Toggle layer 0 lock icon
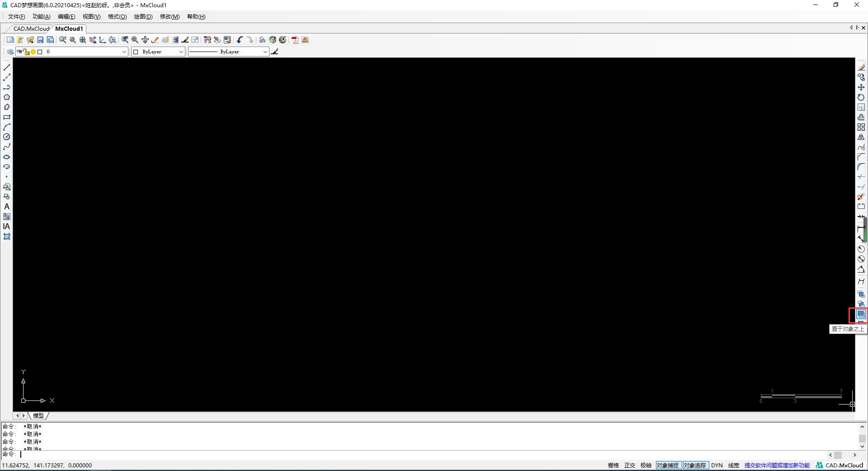The height and width of the screenshot is (471, 868). [27, 52]
